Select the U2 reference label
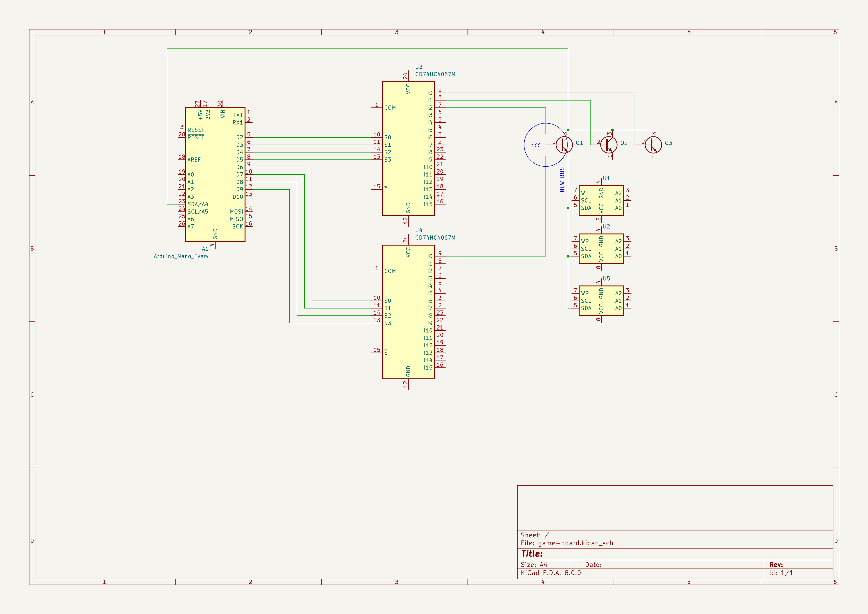The height and width of the screenshot is (614, 868). point(606,227)
